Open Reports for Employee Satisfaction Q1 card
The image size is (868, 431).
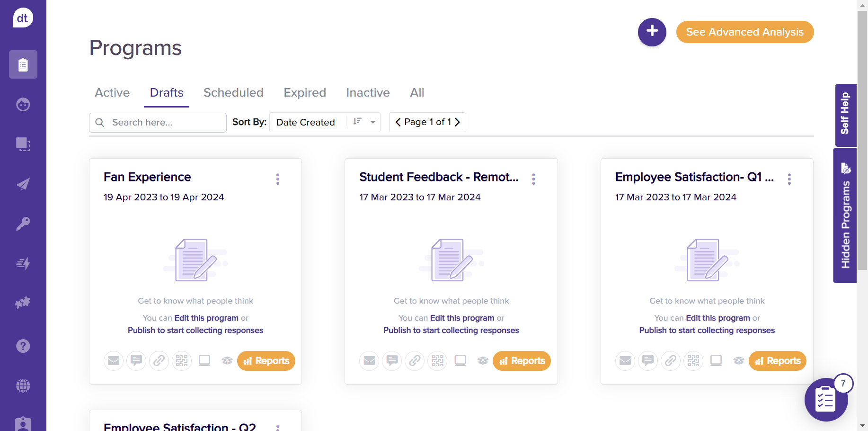(x=777, y=361)
